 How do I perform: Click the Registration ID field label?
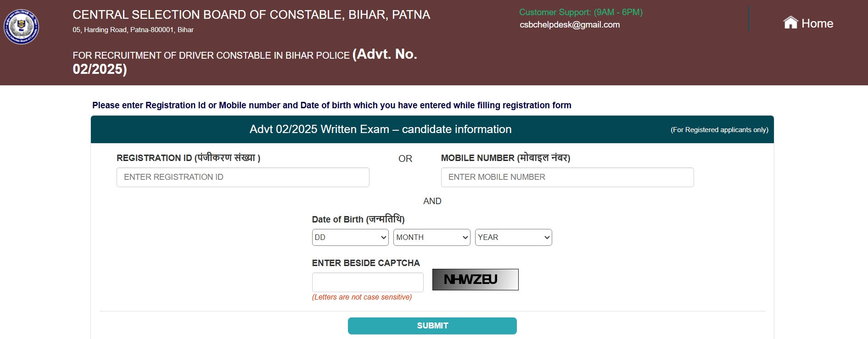[188, 158]
